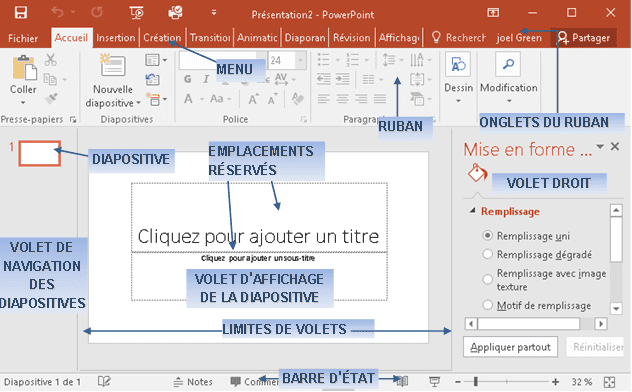Open the font size 24 dropdown
The height and width of the screenshot is (392, 632).
click(x=301, y=60)
